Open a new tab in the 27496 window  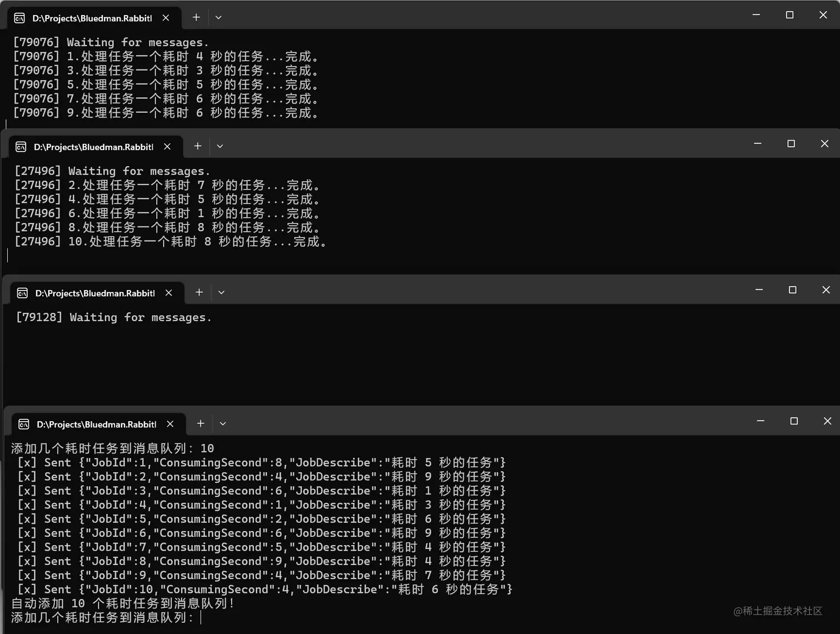tap(198, 146)
